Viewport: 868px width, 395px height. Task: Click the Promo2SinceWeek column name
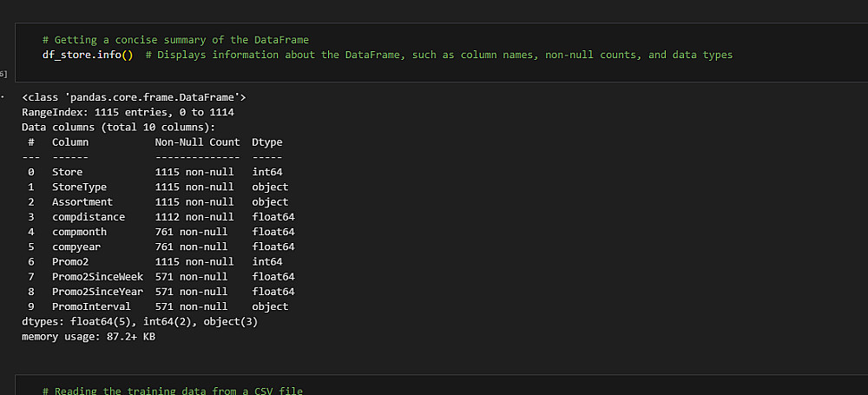(x=97, y=277)
